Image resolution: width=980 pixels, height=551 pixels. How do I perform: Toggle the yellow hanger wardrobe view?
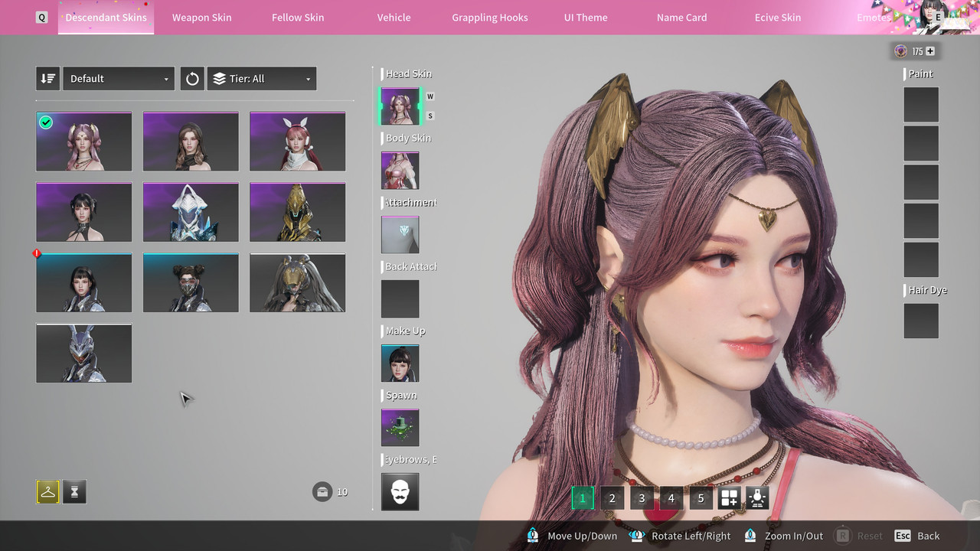[x=47, y=492]
